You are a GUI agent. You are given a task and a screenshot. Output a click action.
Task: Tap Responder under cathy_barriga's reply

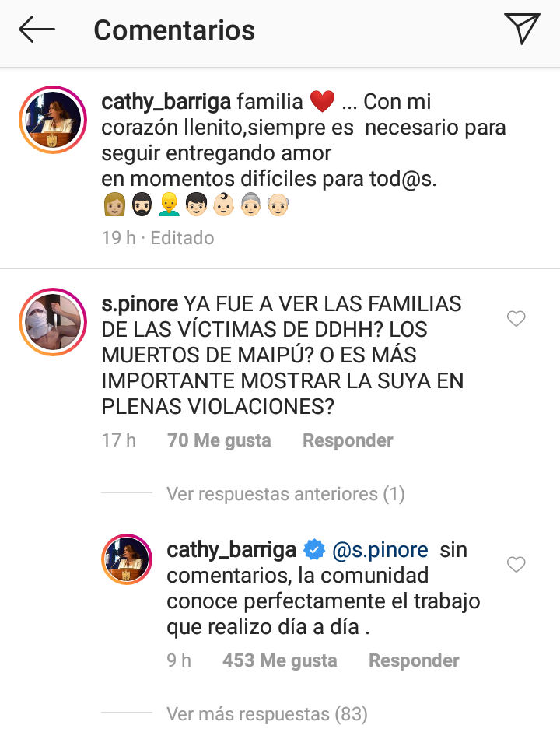tap(414, 660)
